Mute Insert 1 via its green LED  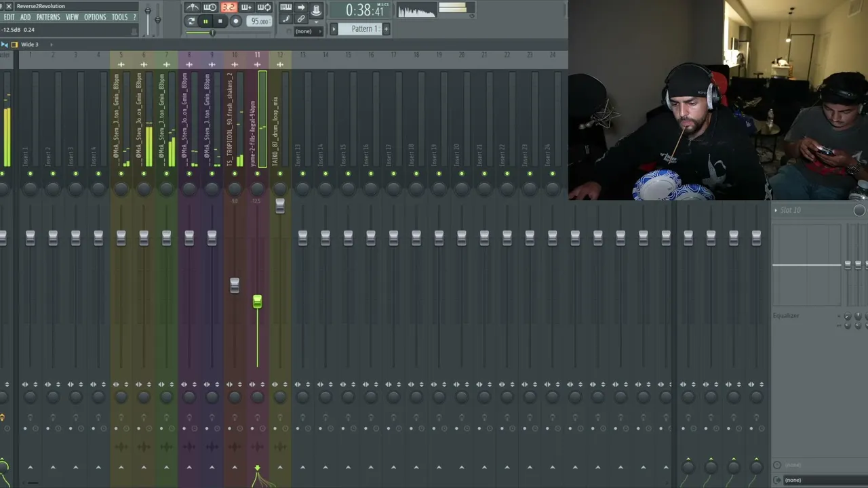coord(30,174)
